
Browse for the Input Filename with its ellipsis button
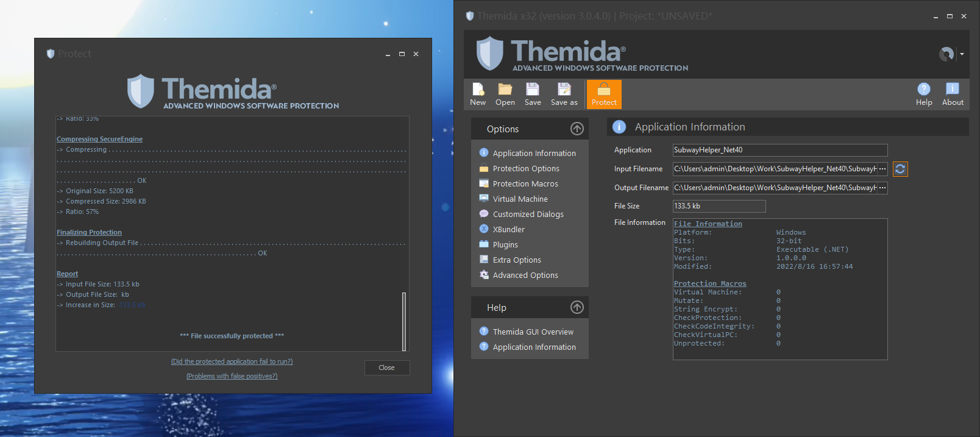pyautogui.click(x=882, y=169)
